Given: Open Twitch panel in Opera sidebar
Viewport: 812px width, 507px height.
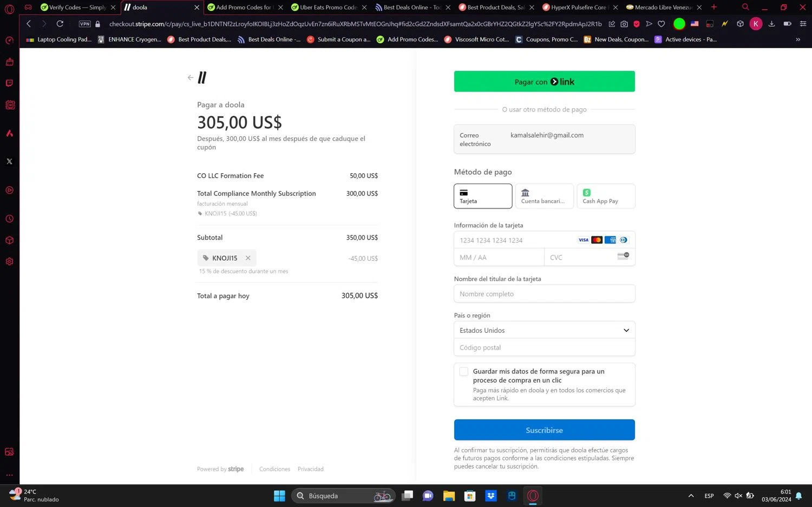Looking at the screenshot, I should tap(9, 83).
